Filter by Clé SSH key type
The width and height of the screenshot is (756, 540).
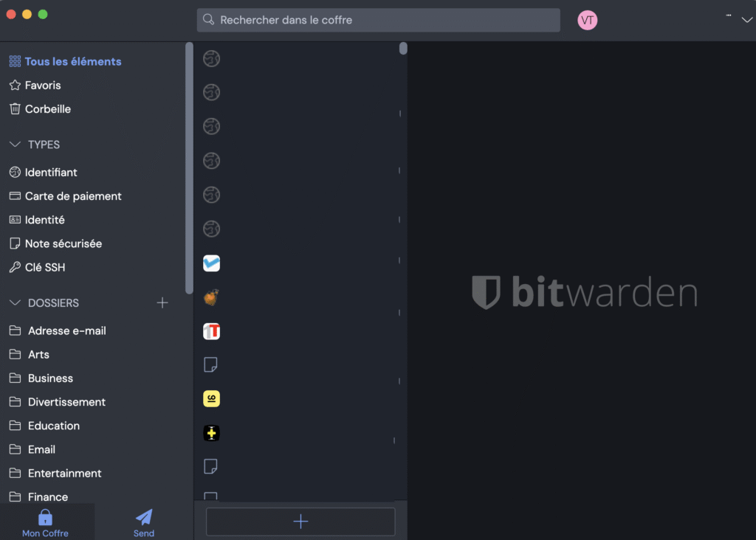click(x=37, y=267)
